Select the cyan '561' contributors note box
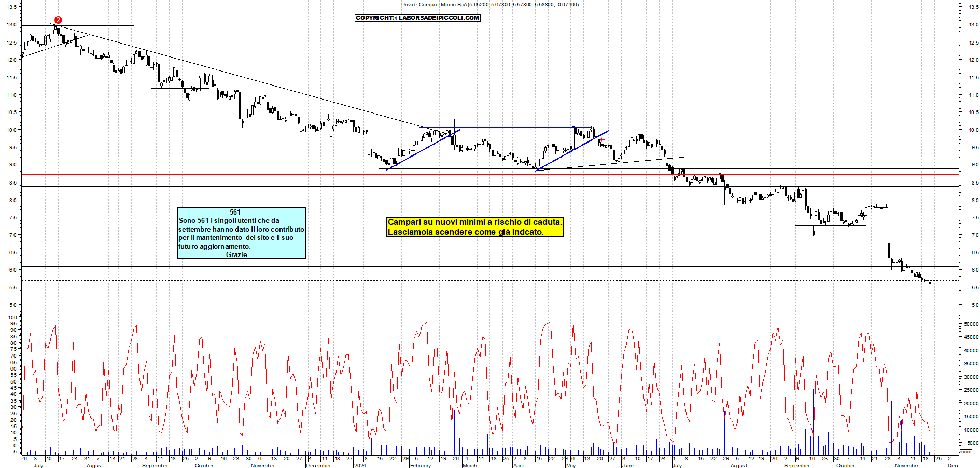980x468 pixels. (241, 233)
